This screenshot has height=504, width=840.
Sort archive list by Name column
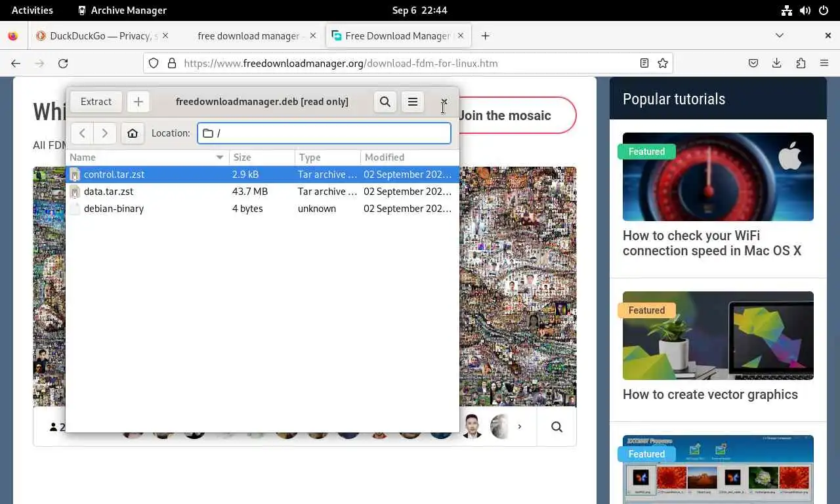147,157
